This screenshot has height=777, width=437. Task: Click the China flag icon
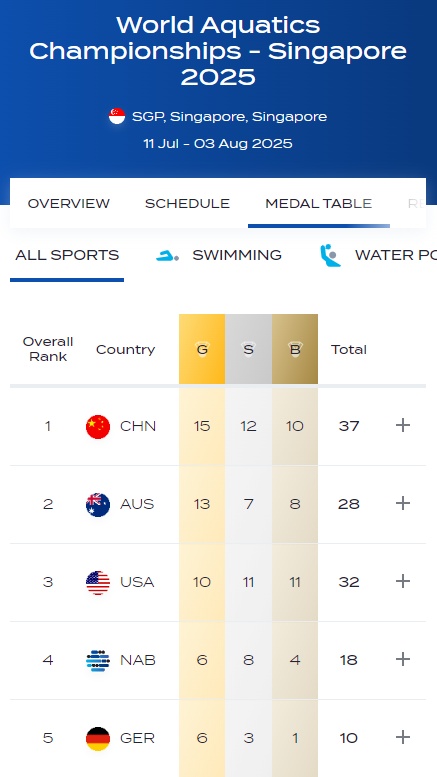98,427
